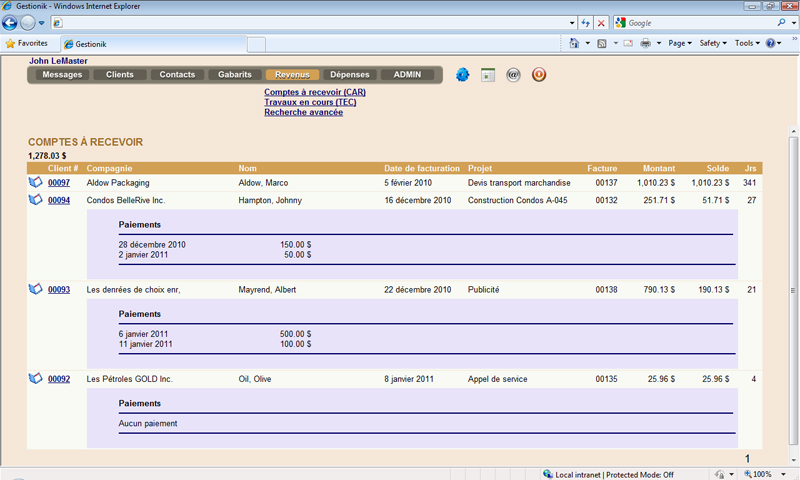The image size is (800, 480).
Task: Open the Tools menu dropdown
Action: pos(747,43)
